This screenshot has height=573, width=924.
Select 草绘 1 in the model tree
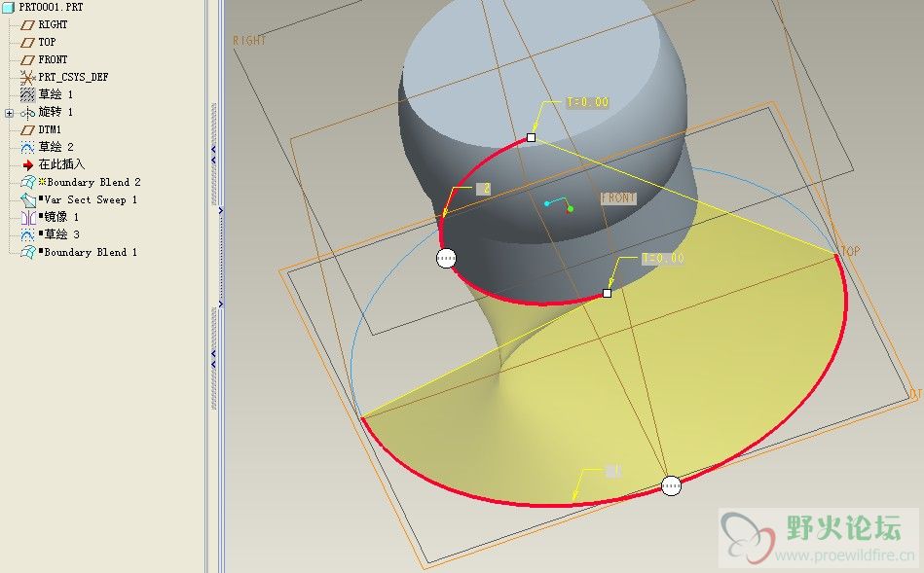click(x=55, y=94)
